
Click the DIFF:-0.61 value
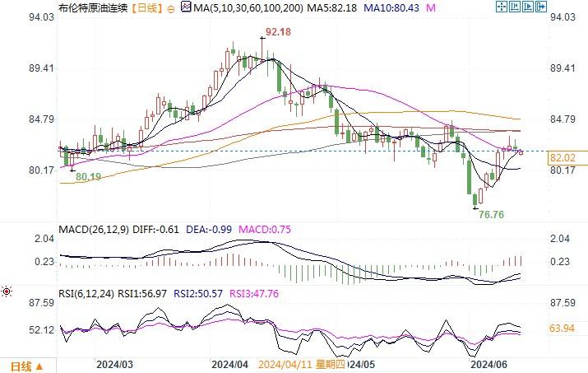pos(156,230)
